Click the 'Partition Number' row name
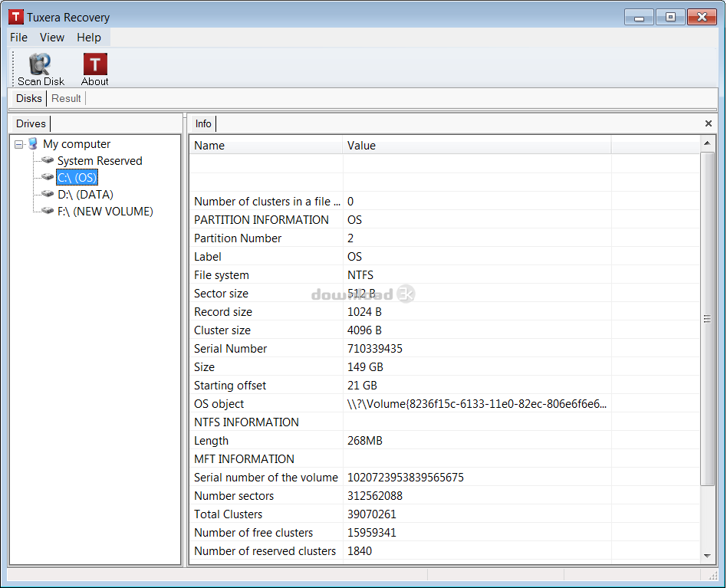This screenshot has height=588, width=727. (238, 238)
